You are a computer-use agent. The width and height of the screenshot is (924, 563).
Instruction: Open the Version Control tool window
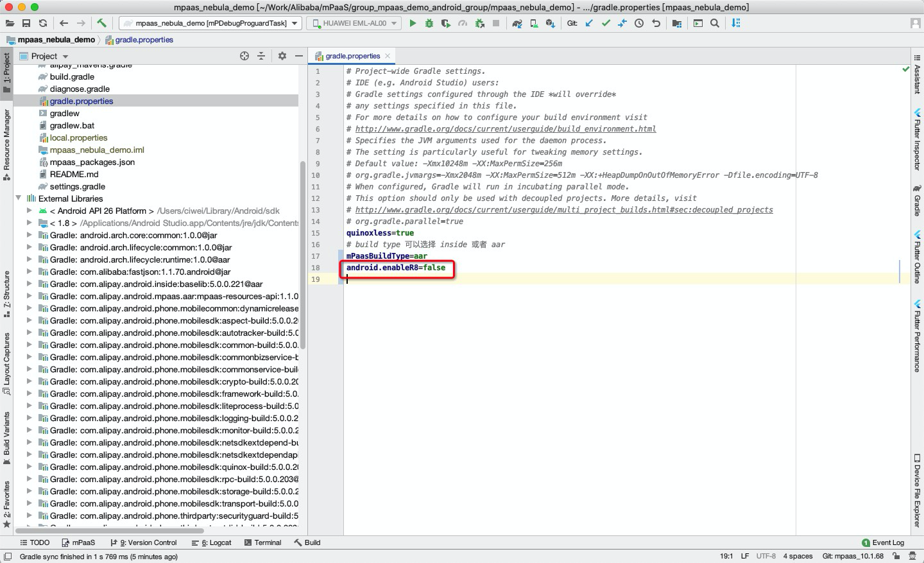144,542
